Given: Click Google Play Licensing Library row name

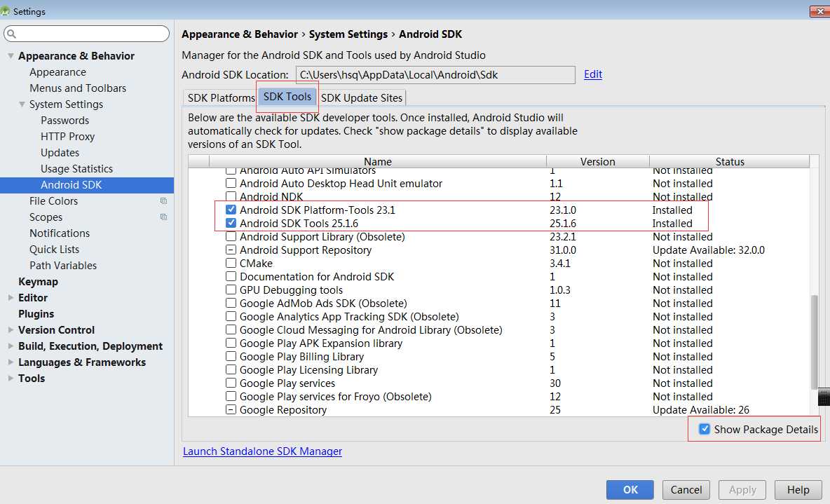Looking at the screenshot, I should 308,369.
